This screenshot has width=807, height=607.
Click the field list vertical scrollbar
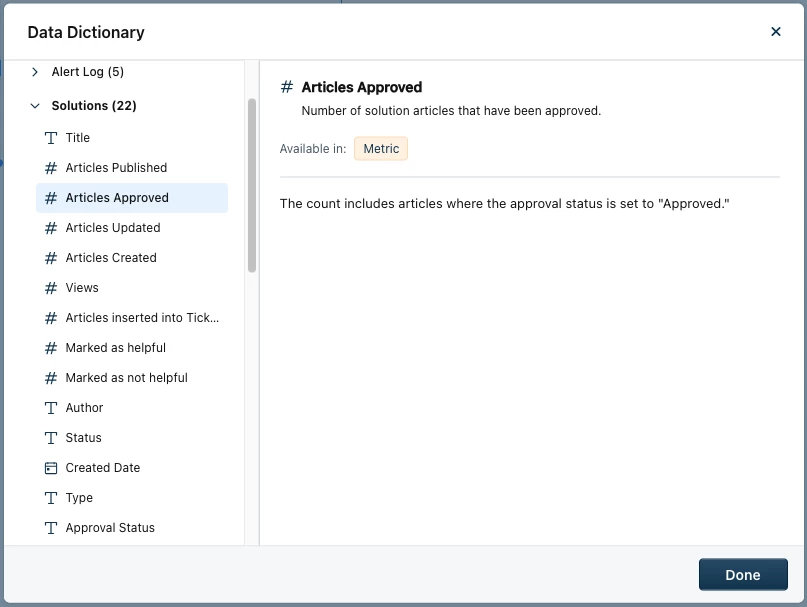click(252, 185)
